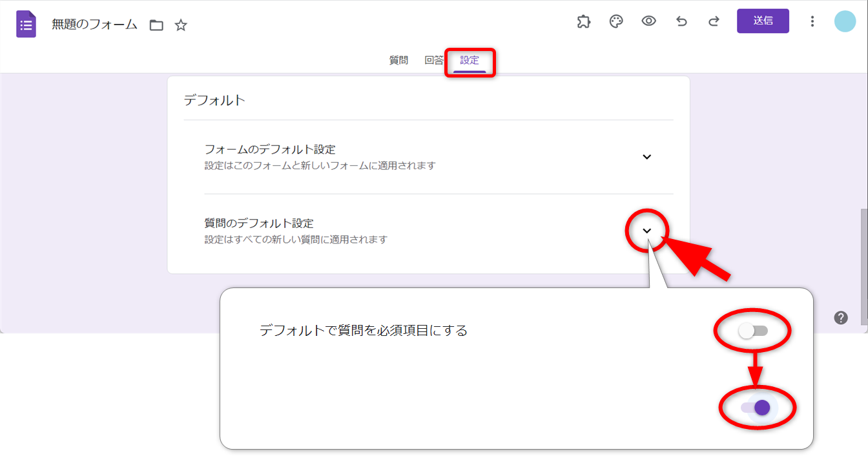The image size is (868, 458).
Task: Click the help question mark icon
Action: [841, 317]
